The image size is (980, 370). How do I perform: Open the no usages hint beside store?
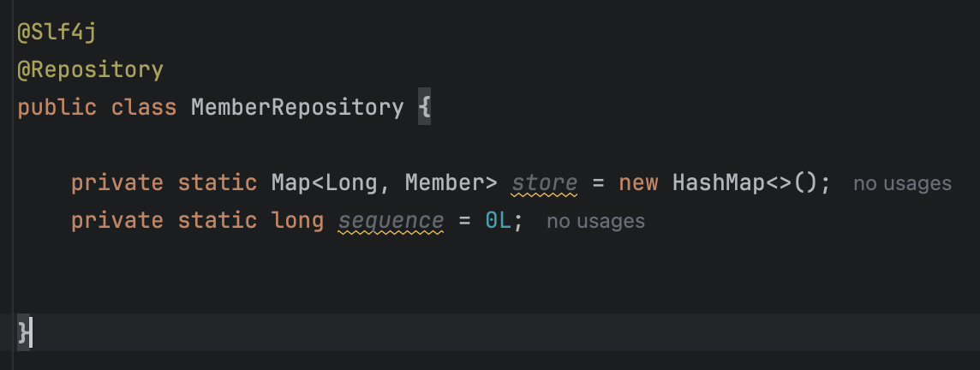pyautogui.click(x=902, y=183)
